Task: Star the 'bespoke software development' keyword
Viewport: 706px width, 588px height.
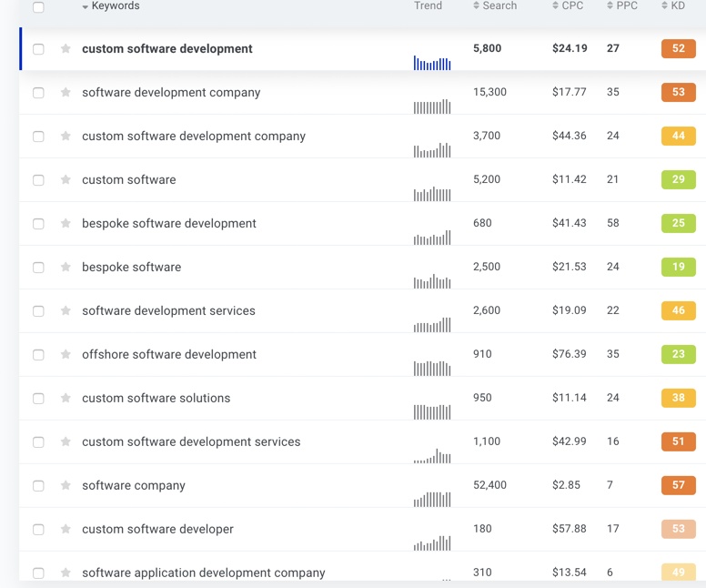Action: [x=66, y=224]
